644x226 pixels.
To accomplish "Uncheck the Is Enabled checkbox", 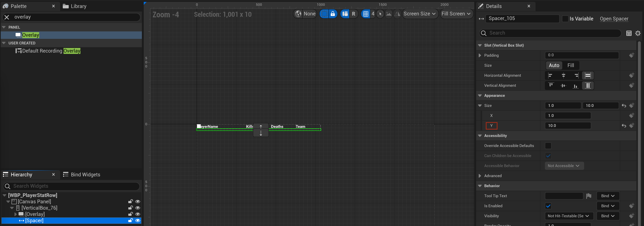I will (548, 206).
